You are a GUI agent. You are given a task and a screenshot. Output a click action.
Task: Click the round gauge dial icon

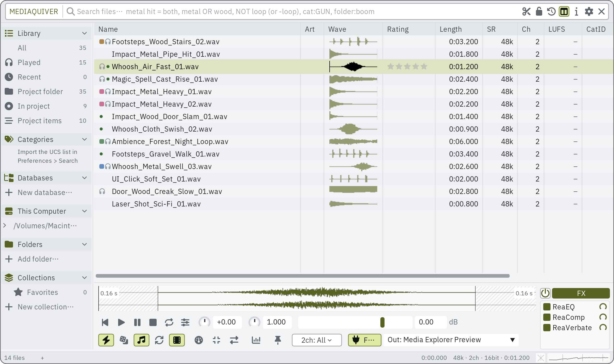(199, 340)
